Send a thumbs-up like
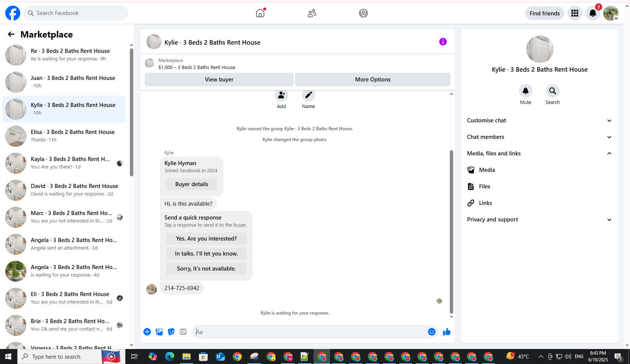 (446, 332)
